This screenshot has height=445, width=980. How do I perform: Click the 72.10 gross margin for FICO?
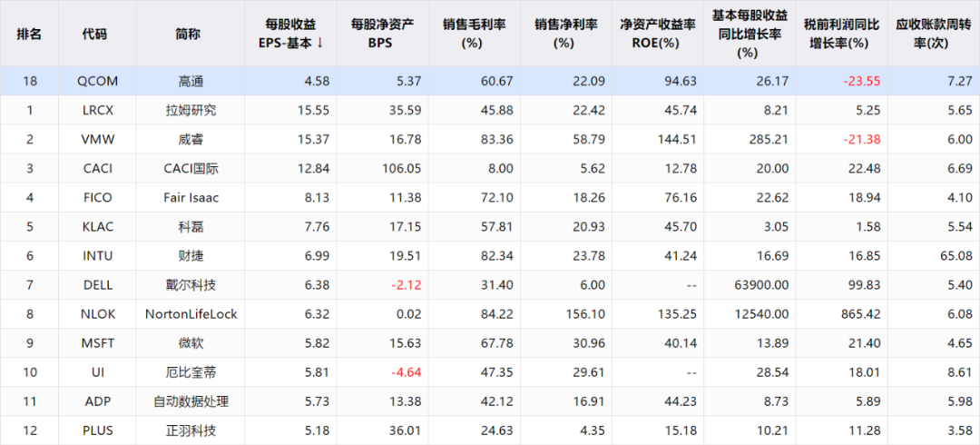(497, 198)
